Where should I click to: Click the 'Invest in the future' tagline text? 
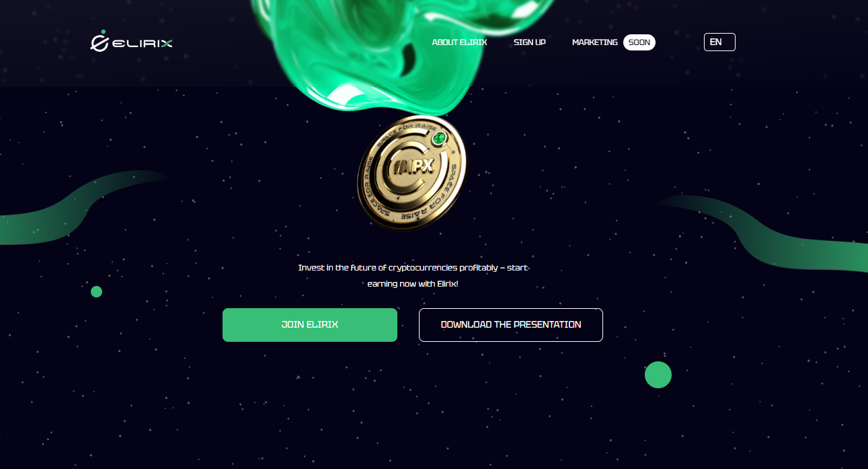pos(413,268)
